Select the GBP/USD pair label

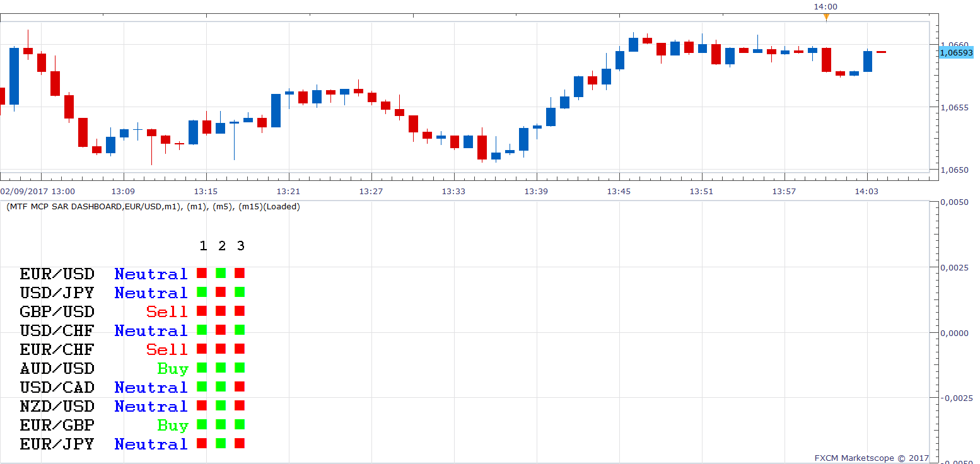pyautogui.click(x=57, y=312)
